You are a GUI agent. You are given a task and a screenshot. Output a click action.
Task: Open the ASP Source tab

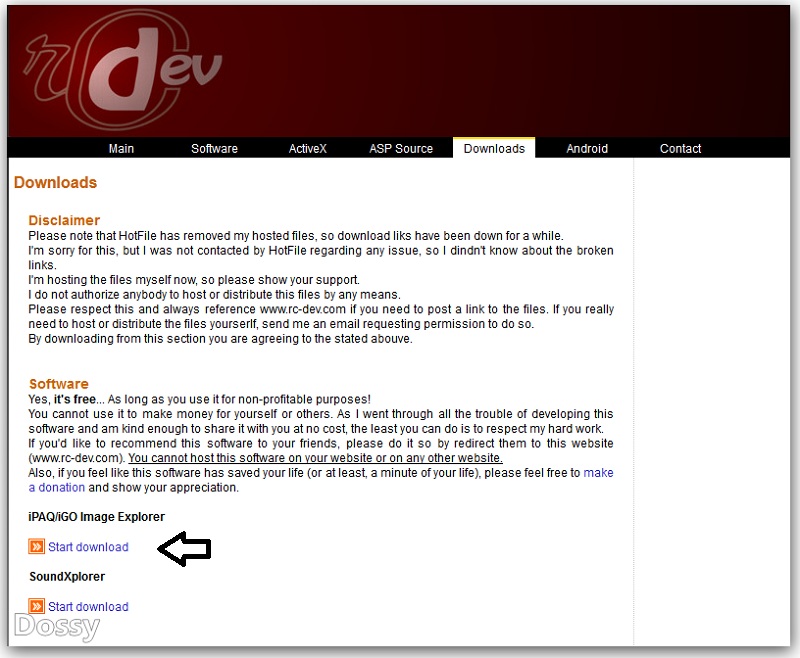401,148
